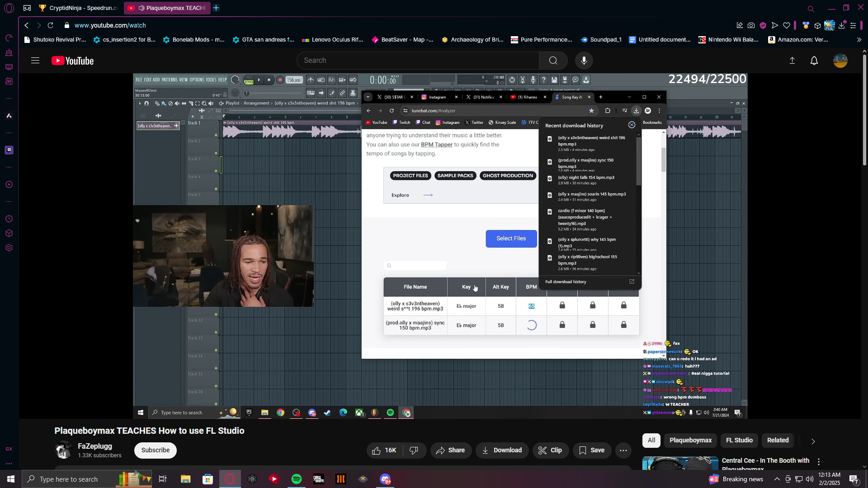The width and height of the screenshot is (868, 488).
Task: Open GX Cleaner broom icon
Action: 9,53
